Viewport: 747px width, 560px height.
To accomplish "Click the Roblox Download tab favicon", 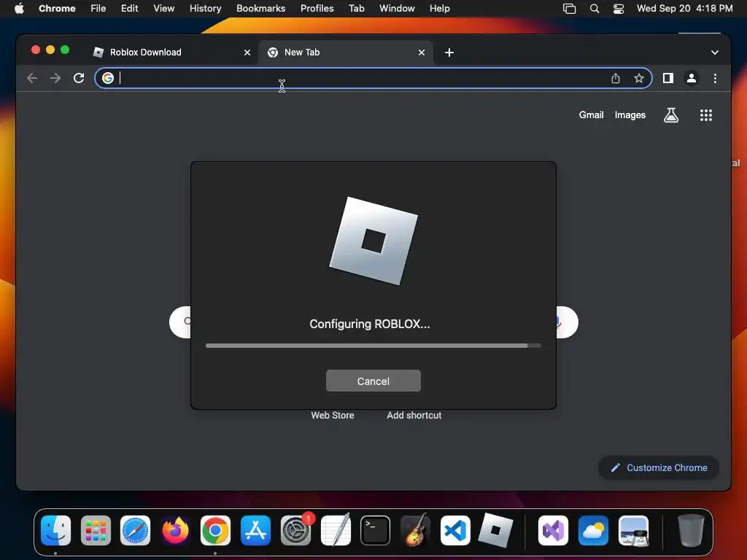I will pos(98,52).
